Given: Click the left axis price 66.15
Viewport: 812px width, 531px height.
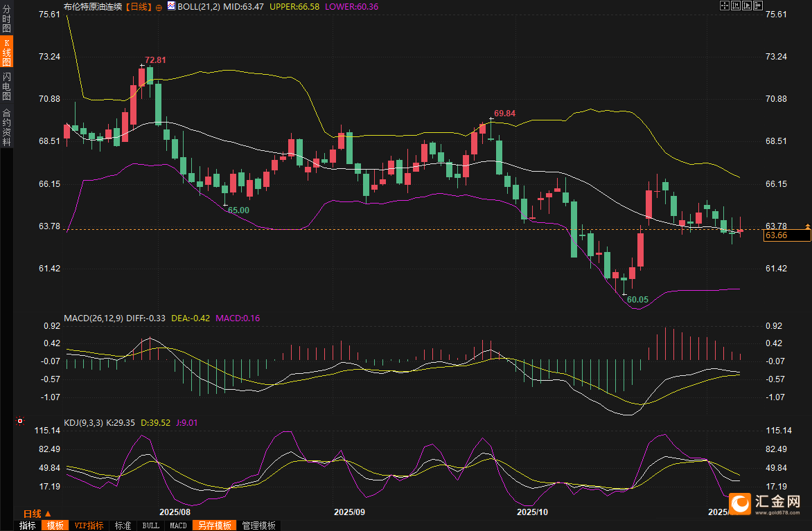Looking at the screenshot, I should click(50, 183).
